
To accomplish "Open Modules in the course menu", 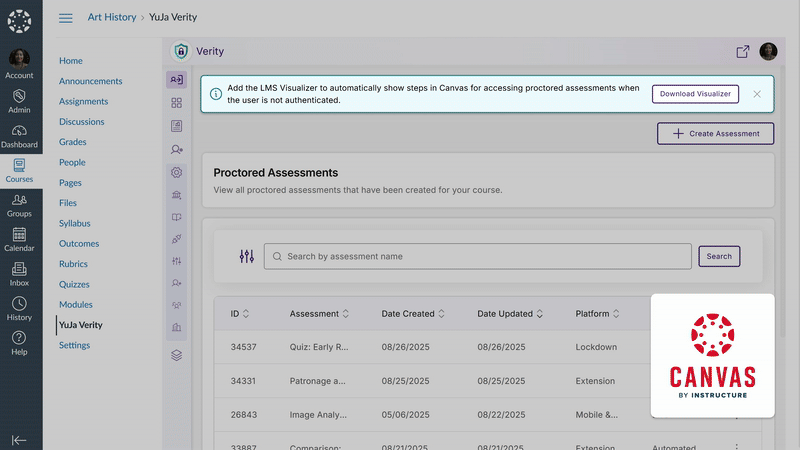I will point(76,305).
